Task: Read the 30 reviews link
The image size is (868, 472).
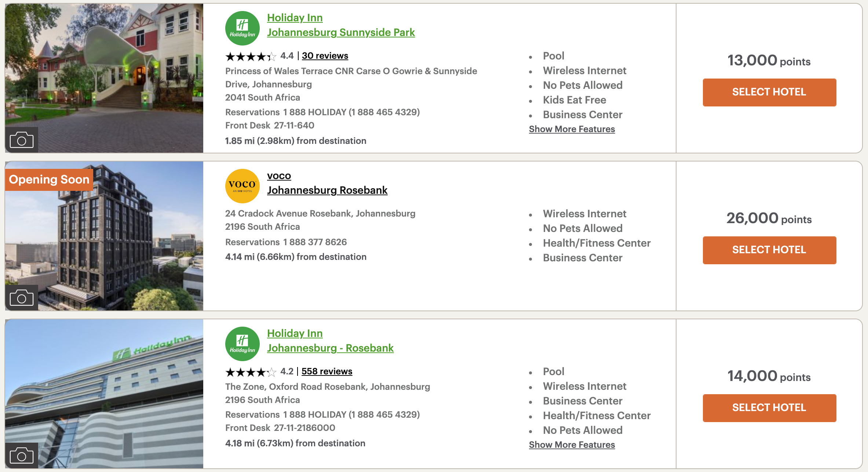Action: tap(325, 56)
